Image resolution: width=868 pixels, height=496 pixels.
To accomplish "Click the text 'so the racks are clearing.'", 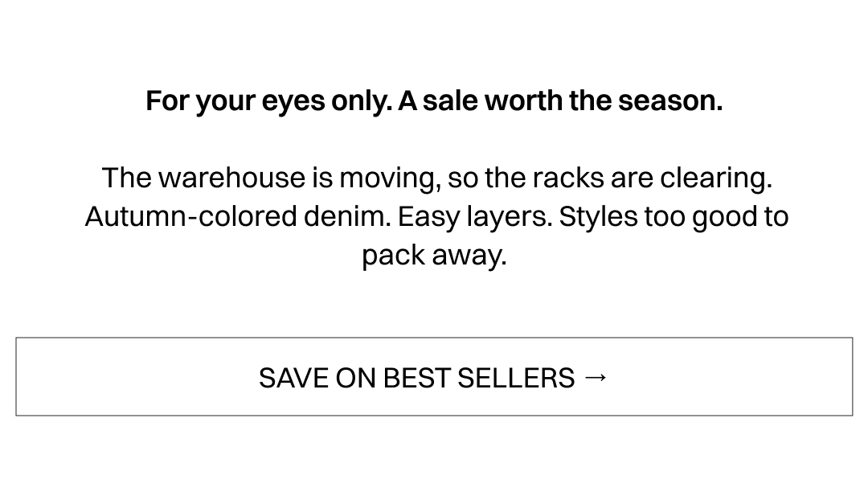I will [x=609, y=178].
